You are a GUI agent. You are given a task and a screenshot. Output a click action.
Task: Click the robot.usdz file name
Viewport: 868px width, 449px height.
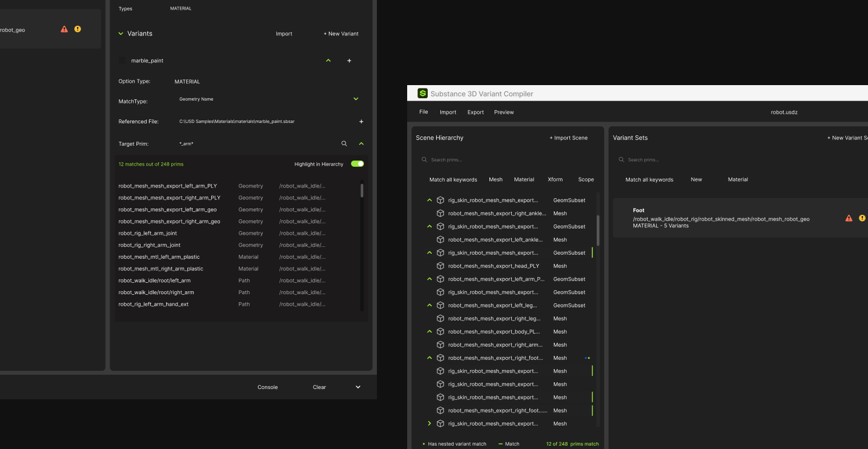click(784, 112)
